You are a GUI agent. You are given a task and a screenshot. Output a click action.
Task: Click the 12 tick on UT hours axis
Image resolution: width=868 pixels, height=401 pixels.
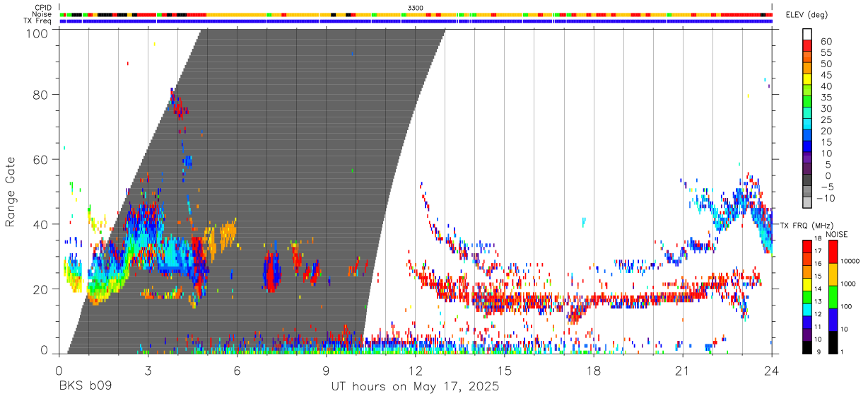click(x=415, y=371)
